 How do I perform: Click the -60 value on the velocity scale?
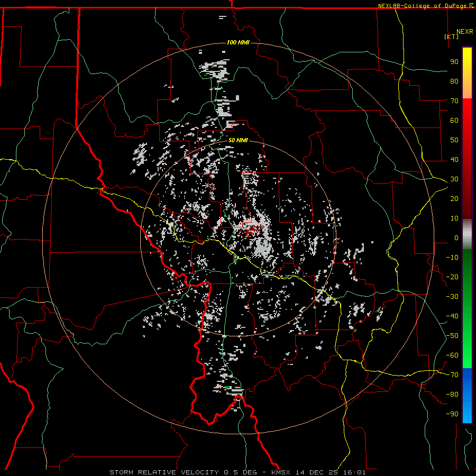tap(452, 355)
